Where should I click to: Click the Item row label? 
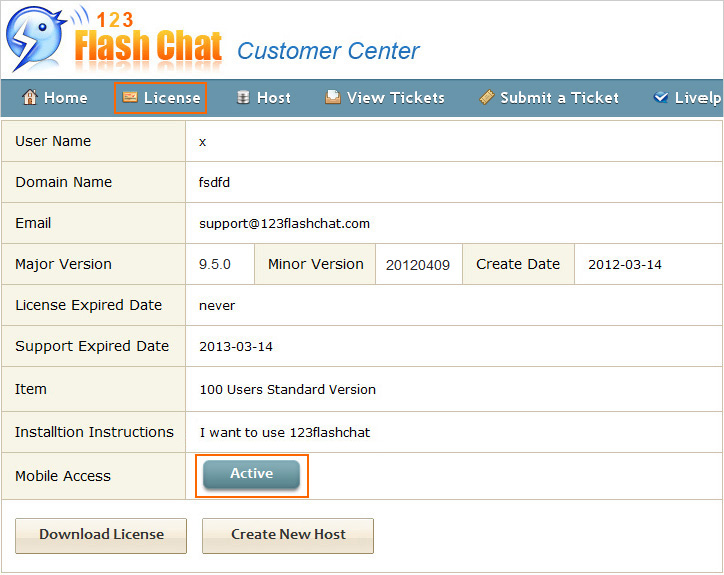tap(31, 389)
